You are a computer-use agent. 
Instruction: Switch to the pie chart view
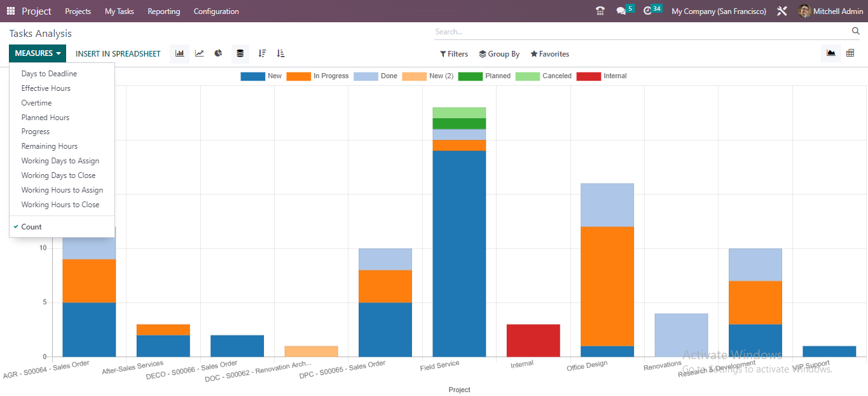tap(218, 53)
